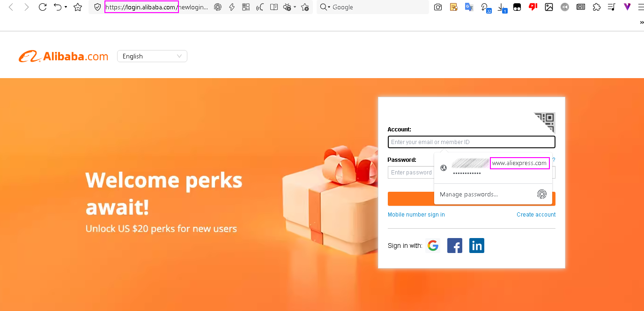
Task: Click the gray rewind circle icon
Action: pyautogui.click(x=565, y=7)
